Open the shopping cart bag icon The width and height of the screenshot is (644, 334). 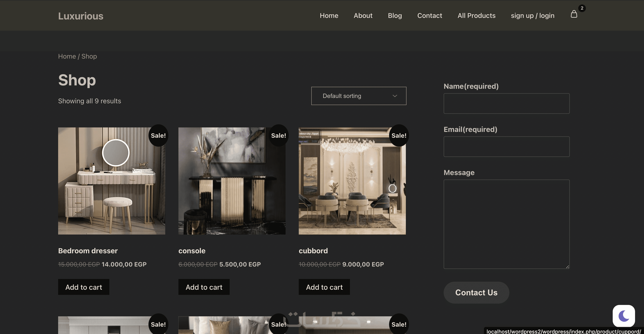point(574,14)
